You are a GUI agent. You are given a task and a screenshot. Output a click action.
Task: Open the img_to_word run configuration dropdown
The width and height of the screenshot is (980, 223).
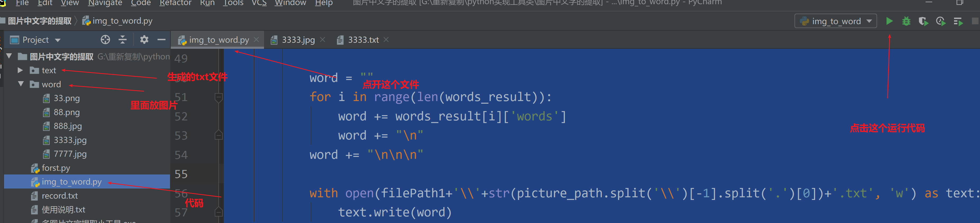tap(835, 21)
